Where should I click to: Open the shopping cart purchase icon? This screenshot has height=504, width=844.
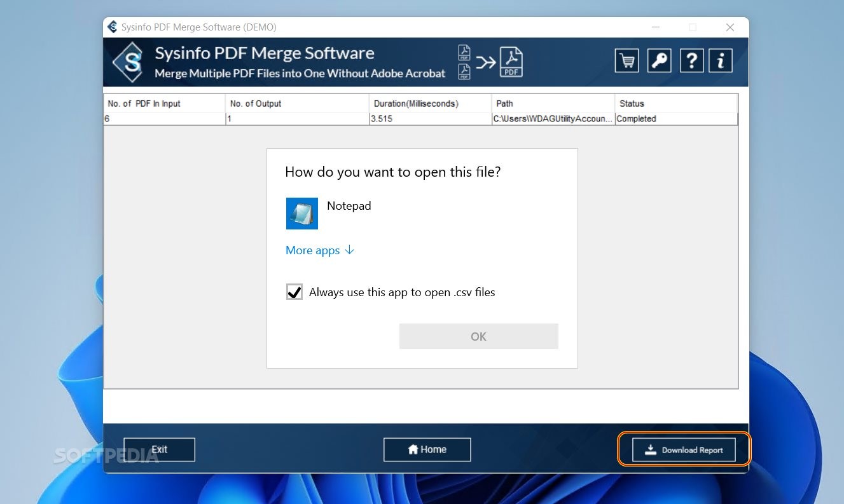[626, 61]
